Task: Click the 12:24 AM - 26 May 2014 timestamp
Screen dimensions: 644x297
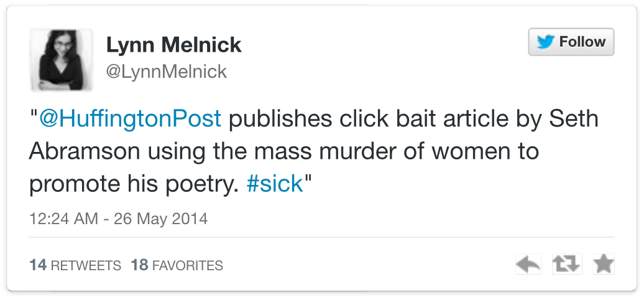Action: pos(118,219)
